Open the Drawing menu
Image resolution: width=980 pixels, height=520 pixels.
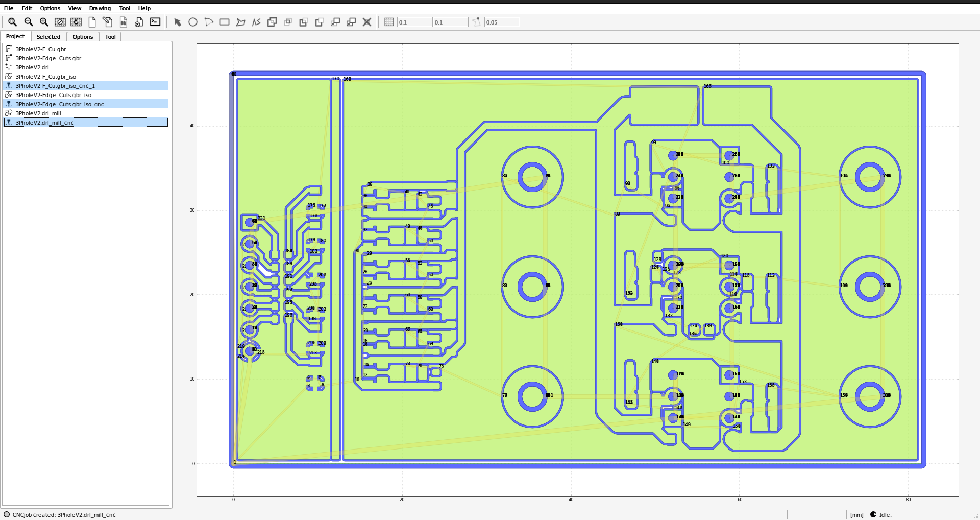point(100,8)
